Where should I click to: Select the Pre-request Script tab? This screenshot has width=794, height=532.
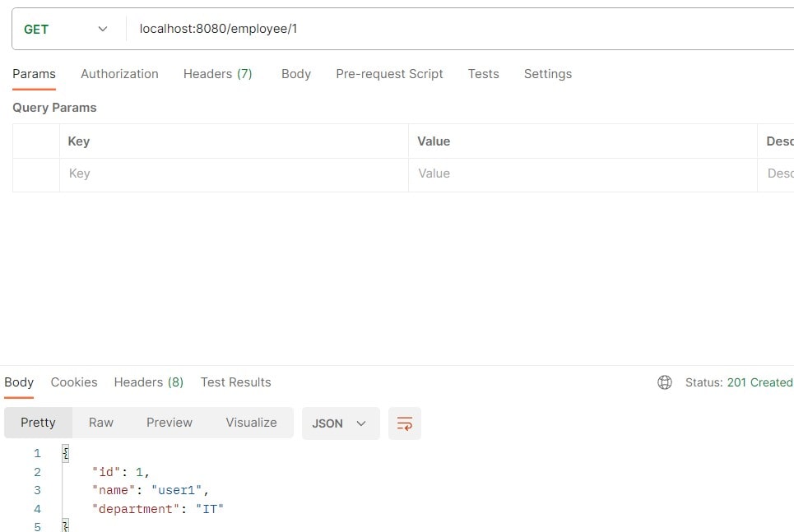tap(389, 74)
